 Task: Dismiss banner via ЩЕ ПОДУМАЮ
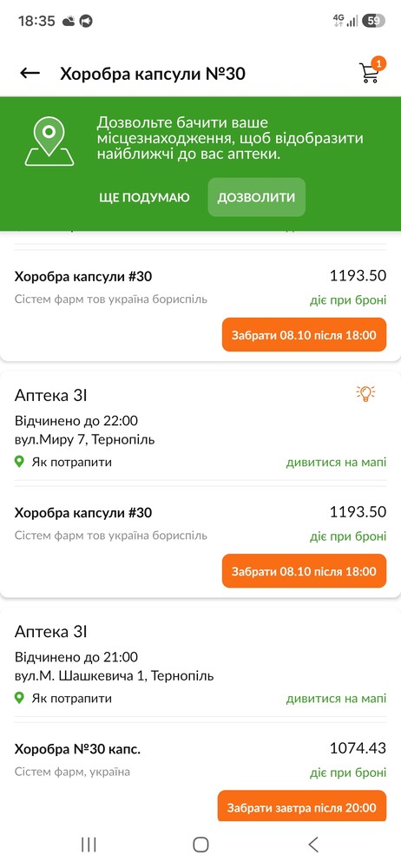point(144,198)
